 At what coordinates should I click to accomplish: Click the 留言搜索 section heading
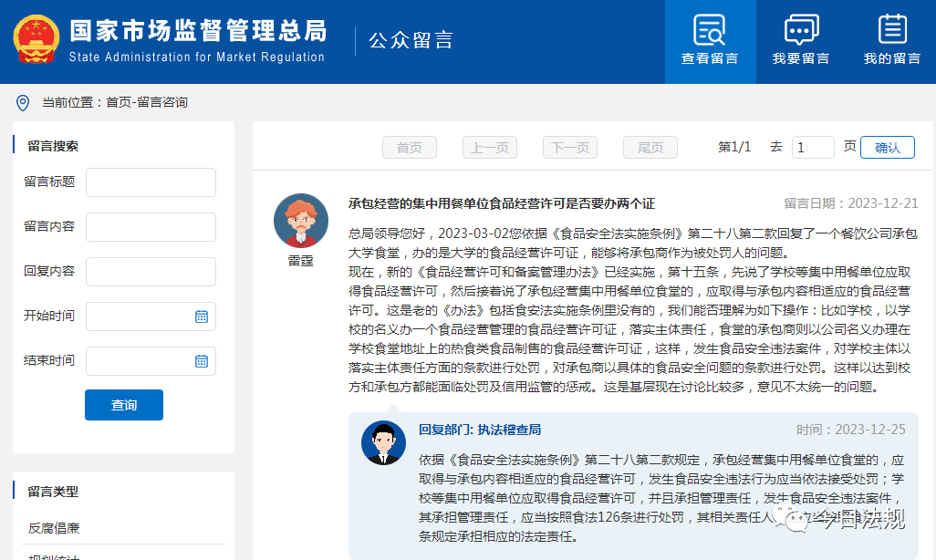point(53,146)
